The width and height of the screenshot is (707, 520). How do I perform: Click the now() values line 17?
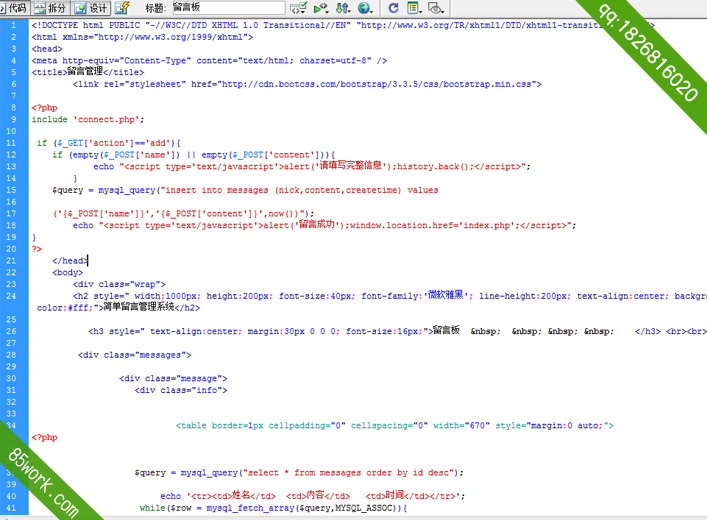(184, 214)
